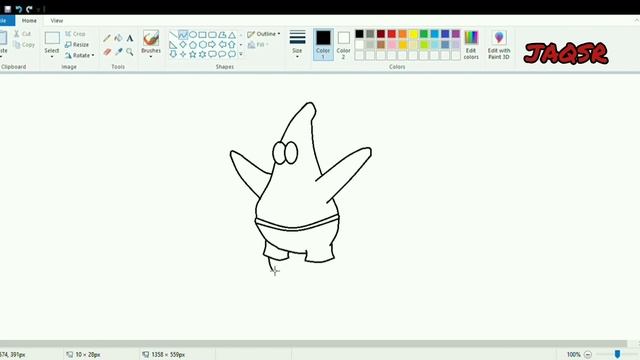This screenshot has width=640, height=360.
Task: Select the Rounded rectangular callout shape
Action: pos(212,54)
